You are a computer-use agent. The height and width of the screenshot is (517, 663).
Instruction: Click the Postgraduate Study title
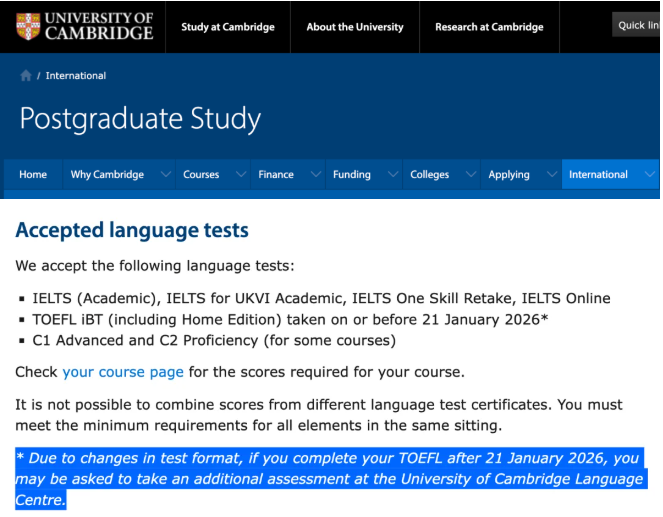[x=140, y=119]
